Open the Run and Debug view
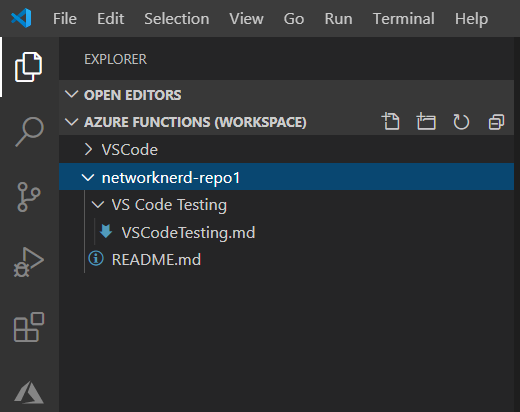520x412 pixels. coord(29,262)
